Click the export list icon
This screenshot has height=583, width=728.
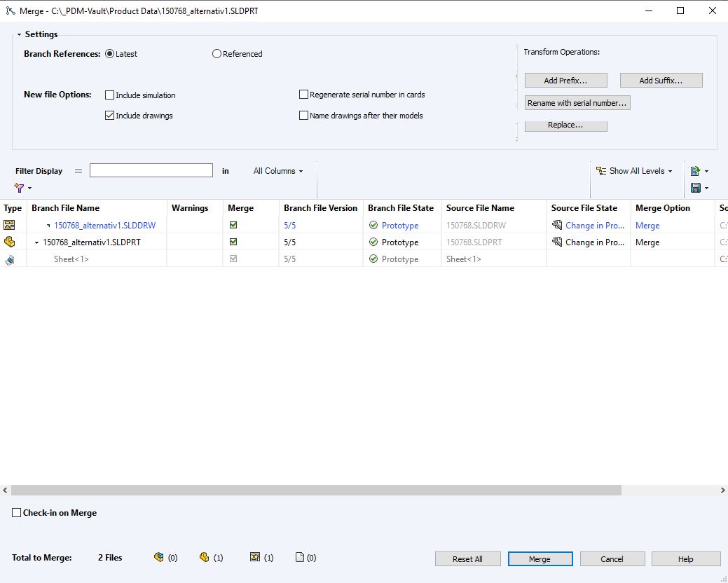click(695, 171)
